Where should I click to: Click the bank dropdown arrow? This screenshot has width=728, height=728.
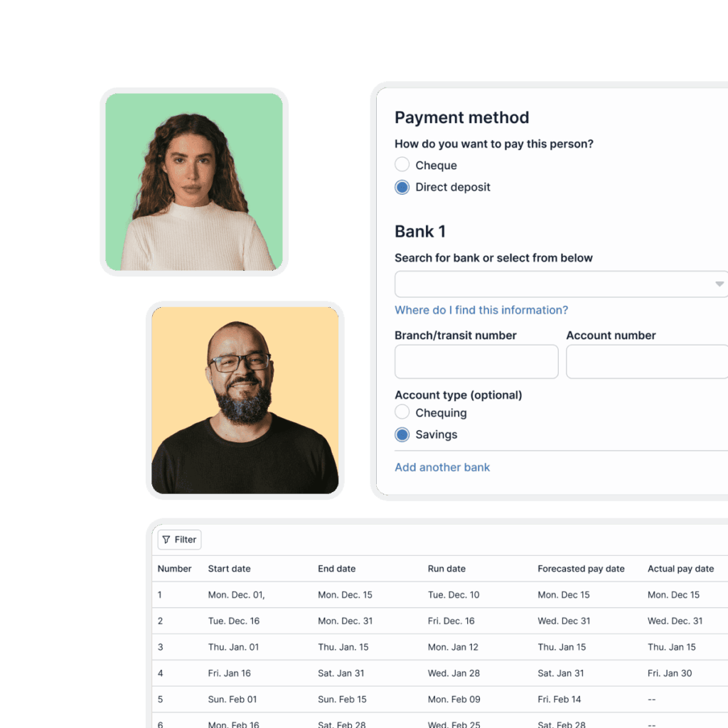(719, 284)
